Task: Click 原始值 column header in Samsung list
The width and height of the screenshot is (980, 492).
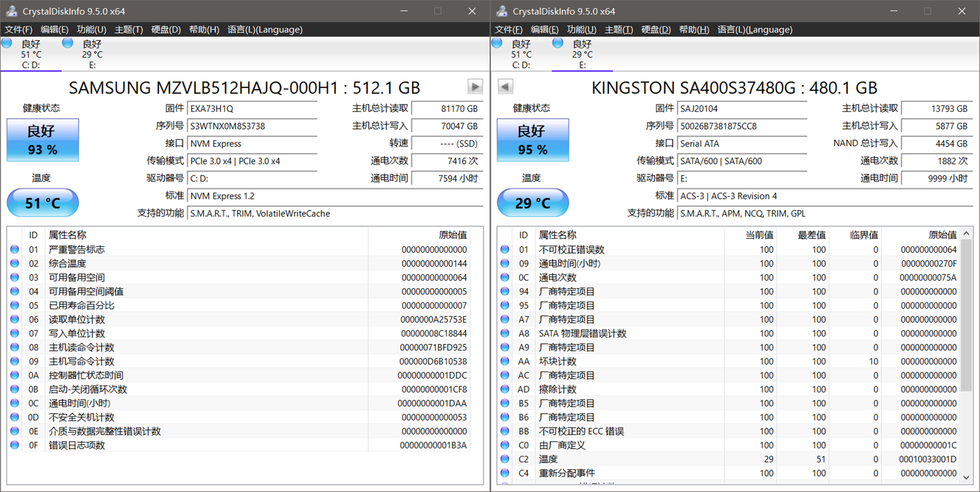Action: tap(419, 235)
